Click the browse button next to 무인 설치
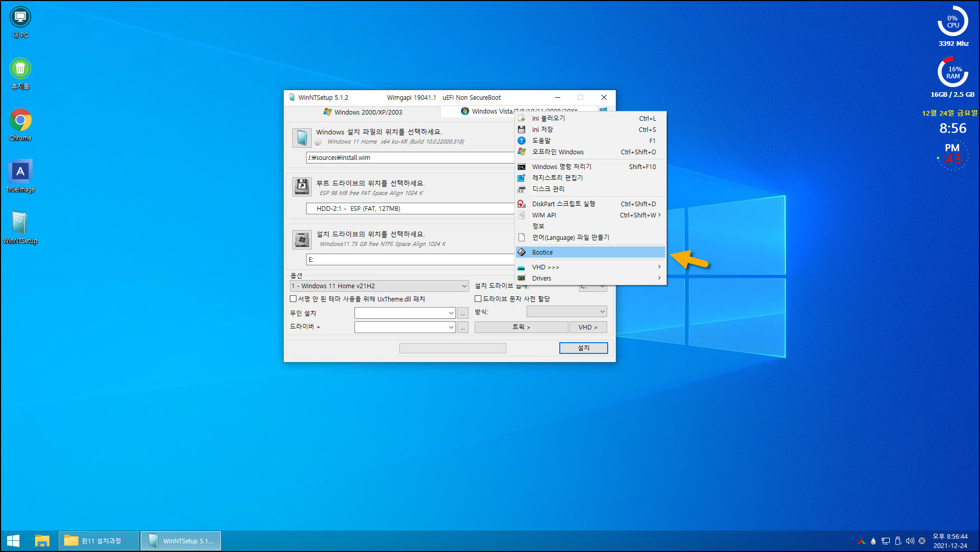980x552 pixels. [x=462, y=313]
